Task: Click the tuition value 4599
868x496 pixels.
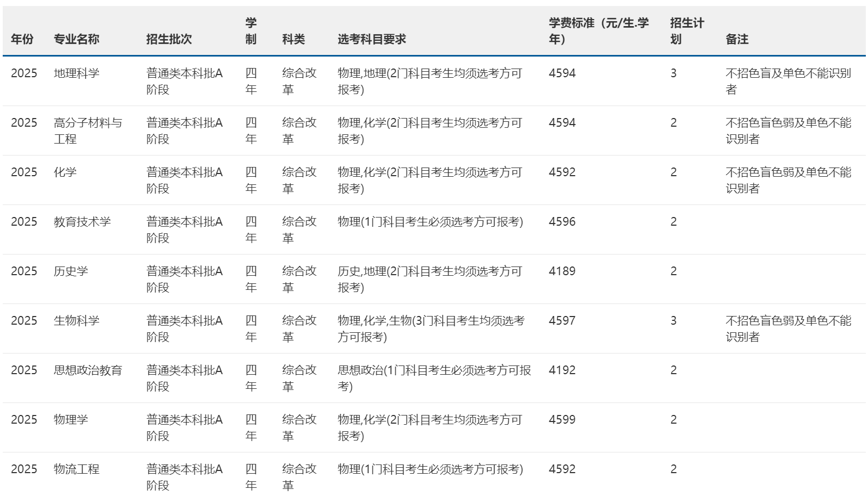Action: click(x=562, y=420)
